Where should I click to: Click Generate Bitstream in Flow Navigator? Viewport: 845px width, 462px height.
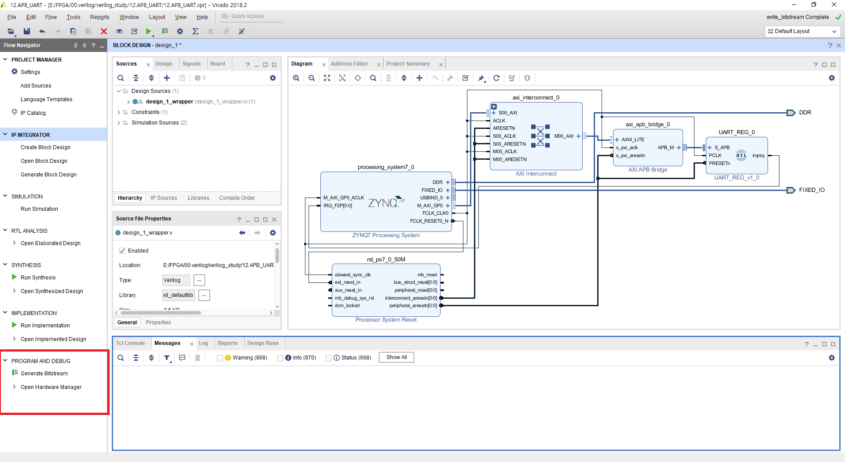44,373
